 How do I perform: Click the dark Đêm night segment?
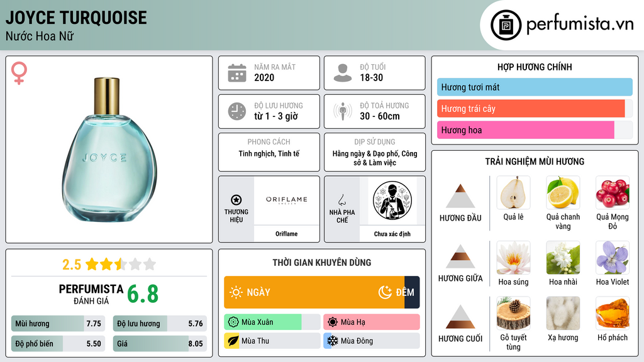[412, 292]
